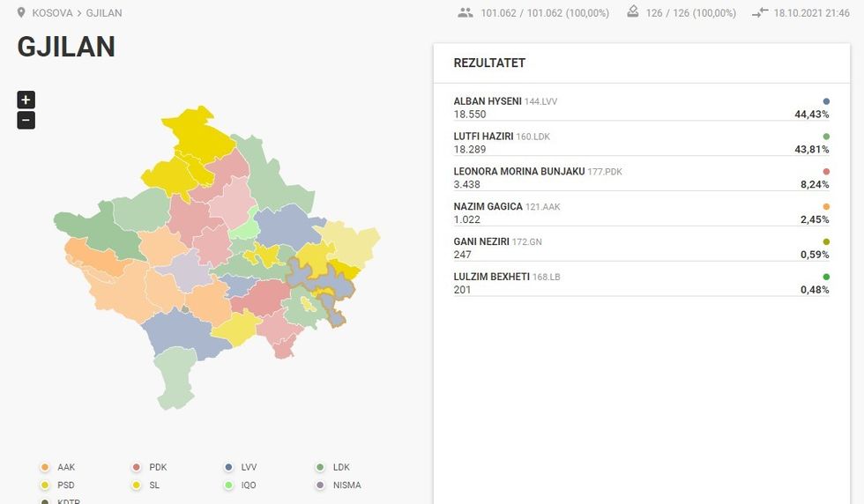The width and height of the screenshot is (864, 504).
Task: Toggle LVV party in the legend
Action: tap(240, 468)
